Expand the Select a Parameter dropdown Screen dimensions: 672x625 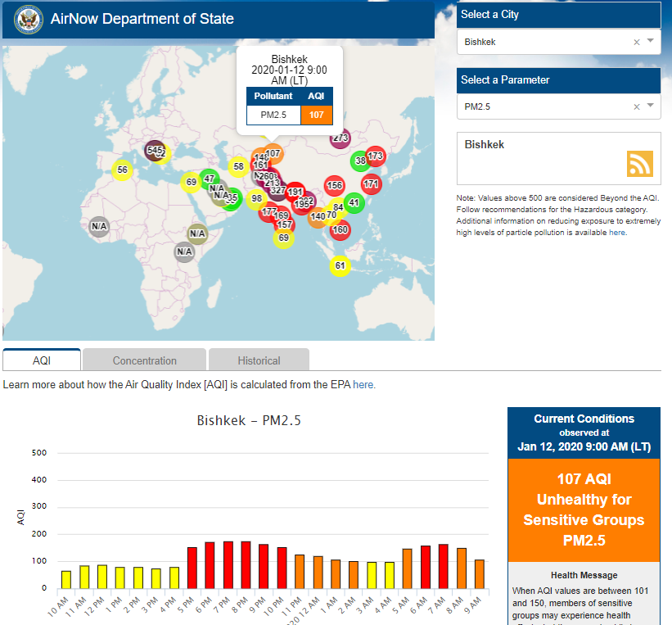(x=651, y=106)
